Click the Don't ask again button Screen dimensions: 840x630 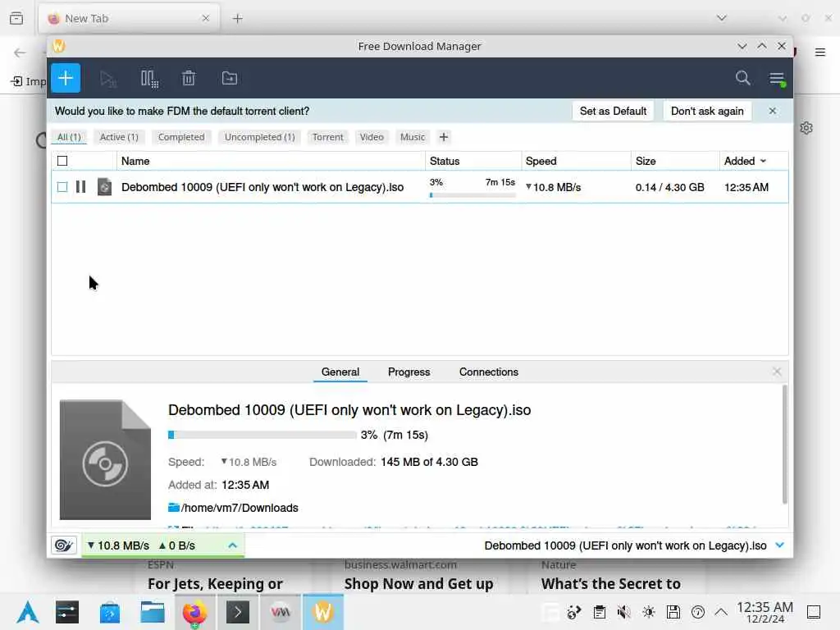click(x=707, y=111)
